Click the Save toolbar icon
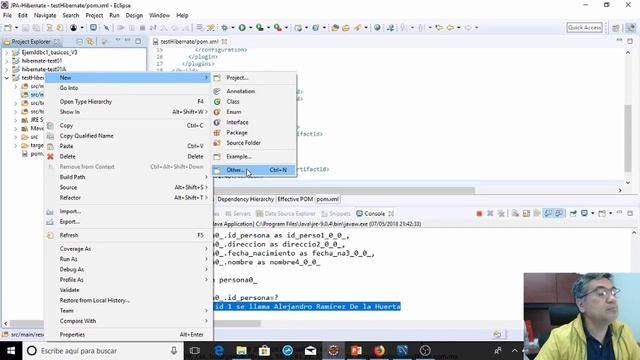Image resolution: width=640 pixels, height=360 pixels. coord(25,28)
